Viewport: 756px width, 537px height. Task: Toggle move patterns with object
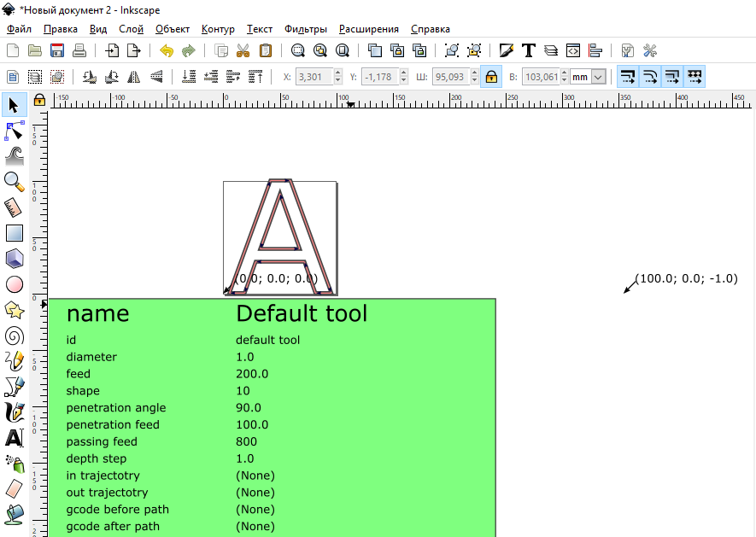coord(694,77)
